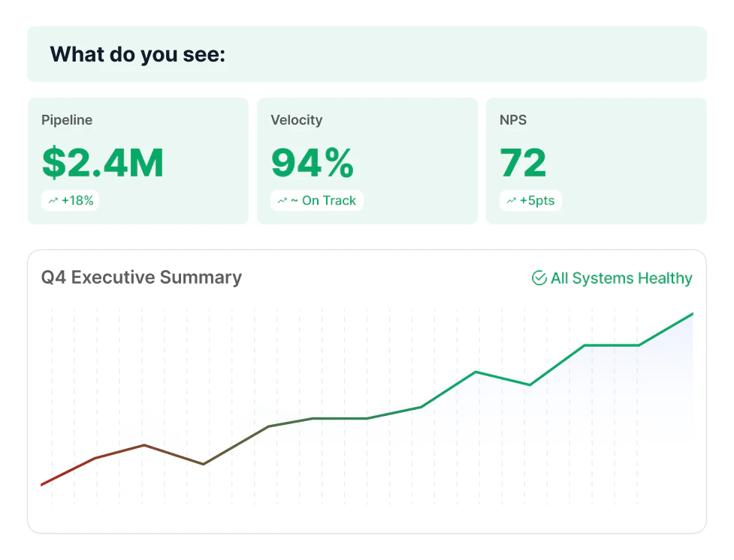The height and width of the screenshot is (560, 734).
Task: Click the red starting segment of the chart line
Action: click(x=68, y=471)
